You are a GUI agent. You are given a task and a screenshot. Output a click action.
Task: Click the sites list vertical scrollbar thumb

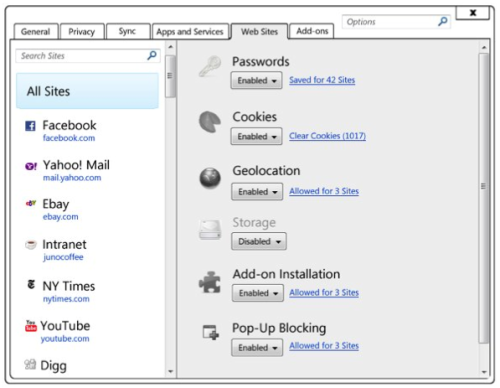pyautogui.click(x=170, y=76)
